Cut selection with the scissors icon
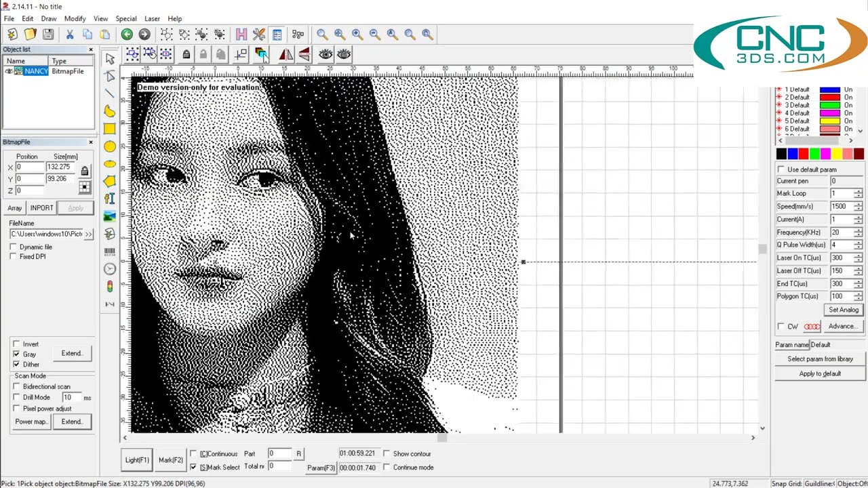 [69, 34]
